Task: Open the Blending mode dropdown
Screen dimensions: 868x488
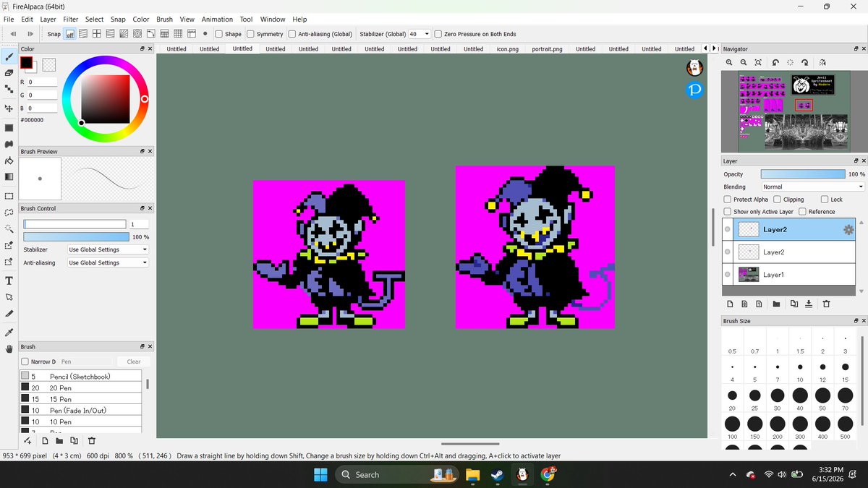Action: [813, 187]
